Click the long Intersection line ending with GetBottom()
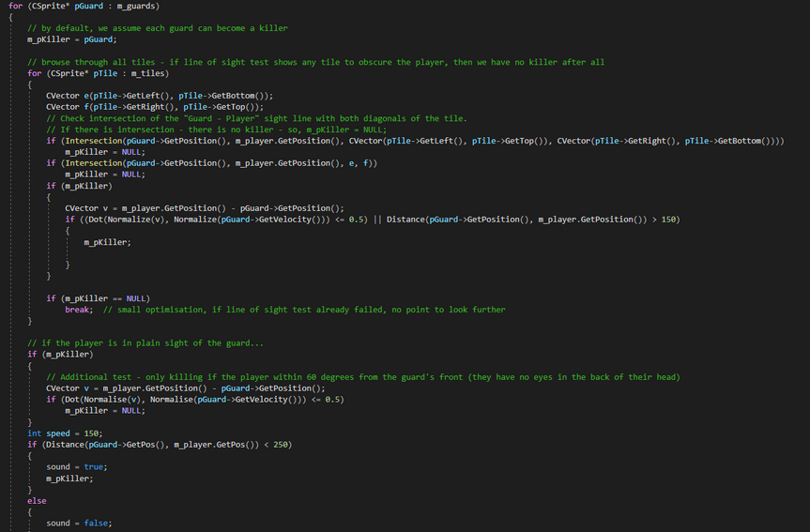Screen dimensions: 810x532 416,141
